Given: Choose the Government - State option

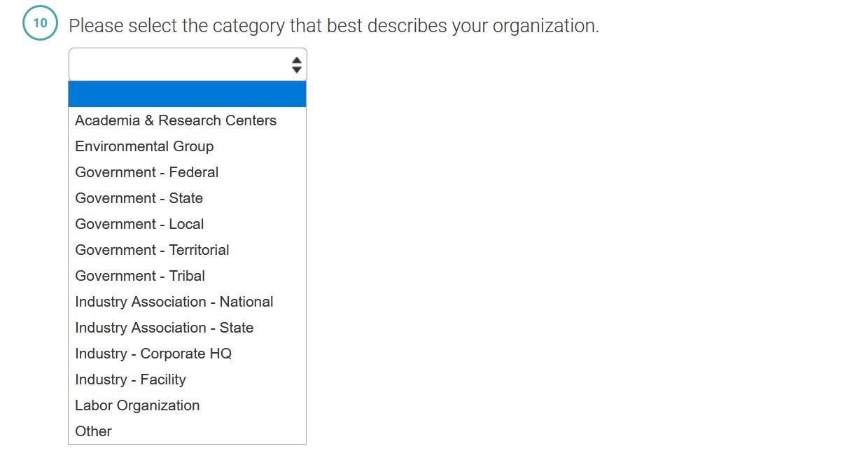Looking at the screenshot, I should point(139,198).
